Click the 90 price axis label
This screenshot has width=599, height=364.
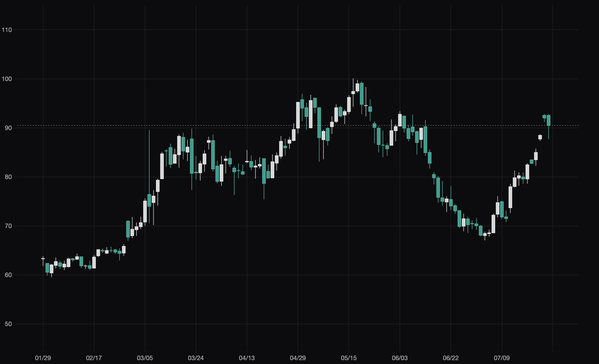8,128
